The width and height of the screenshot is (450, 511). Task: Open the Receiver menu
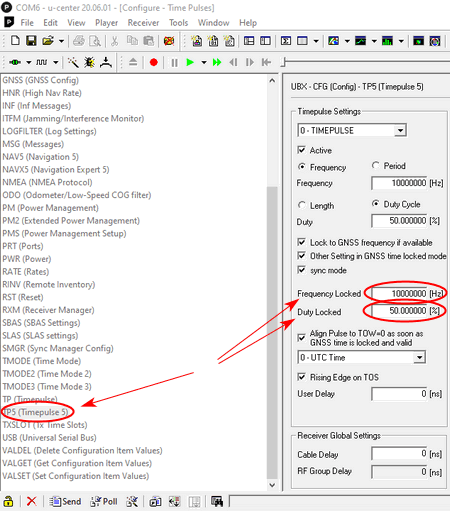[x=143, y=23]
